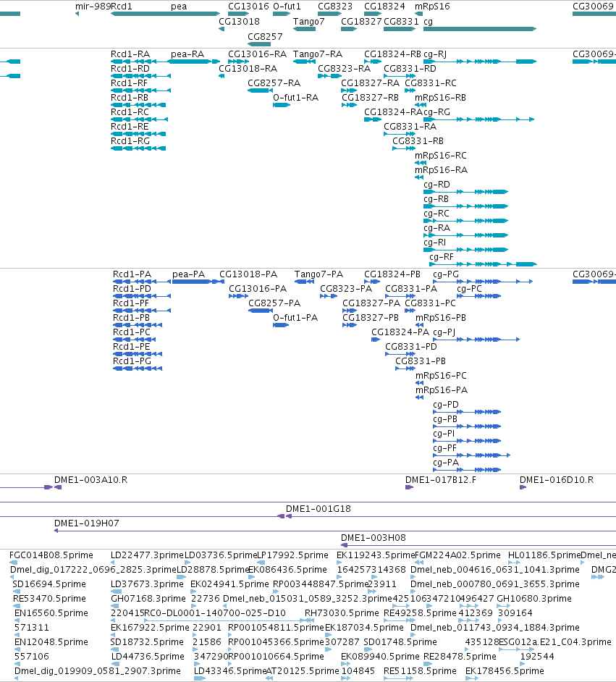Screen dimensions: 616x682
Task: Click BAC clone label DME1-019H07
Action: 87,523
